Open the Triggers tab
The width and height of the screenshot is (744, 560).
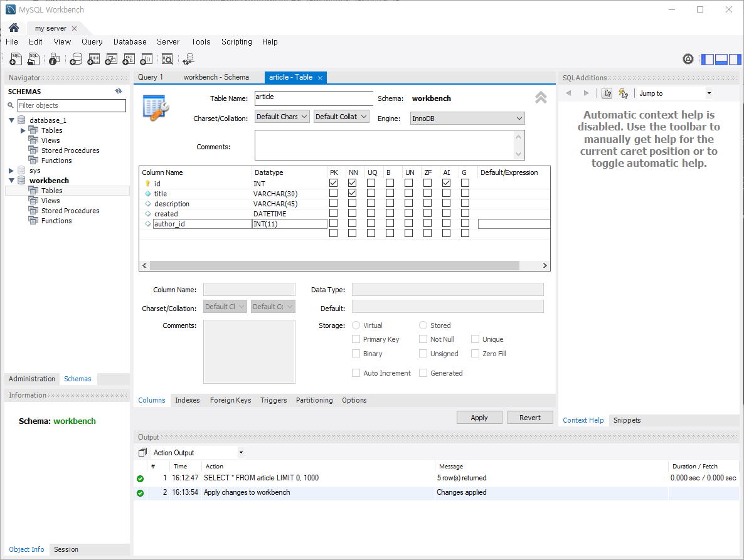pyautogui.click(x=274, y=400)
